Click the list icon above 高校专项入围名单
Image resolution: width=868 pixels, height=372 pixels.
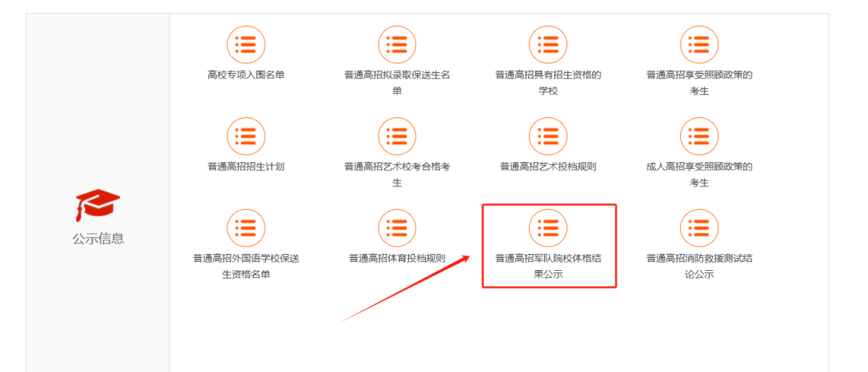pyautogui.click(x=246, y=44)
